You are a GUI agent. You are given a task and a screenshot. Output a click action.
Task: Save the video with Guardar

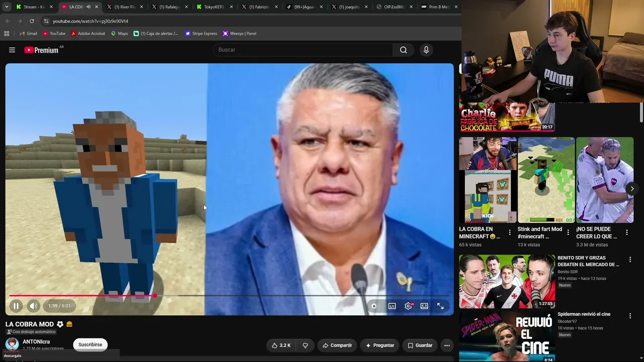[420, 345]
